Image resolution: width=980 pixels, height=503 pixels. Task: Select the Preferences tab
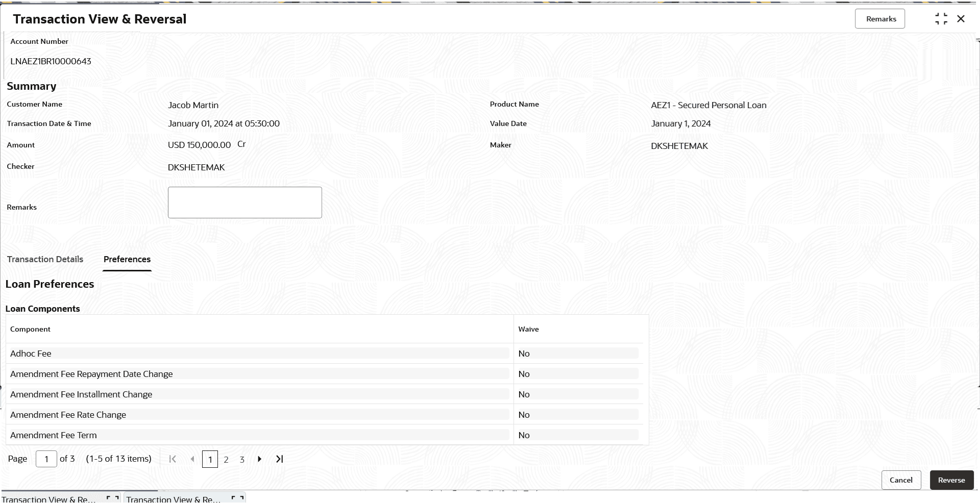[127, 259]
